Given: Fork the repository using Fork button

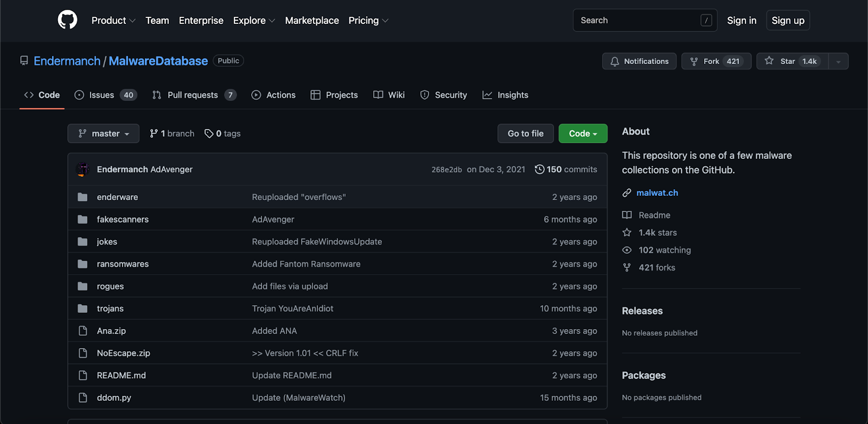Looking at the screenshot, I should point(716,61).
